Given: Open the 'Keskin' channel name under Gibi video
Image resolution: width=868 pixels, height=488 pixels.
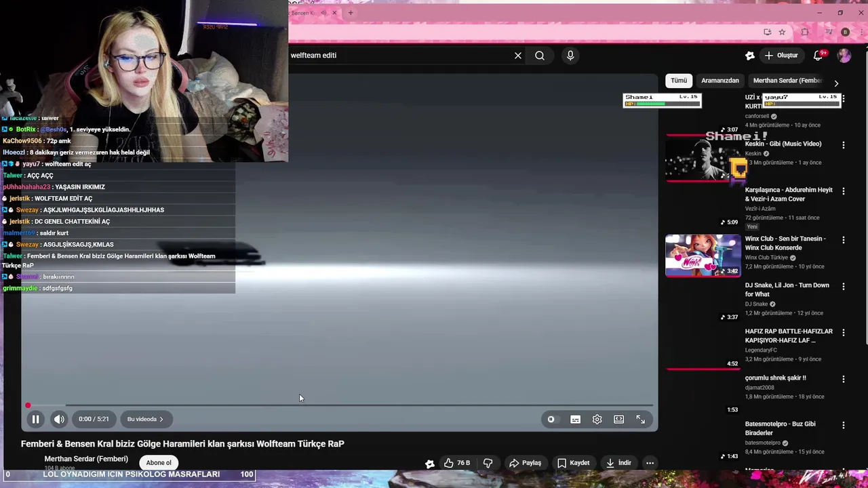Looking at the screenshot, I should click(753, 154).
